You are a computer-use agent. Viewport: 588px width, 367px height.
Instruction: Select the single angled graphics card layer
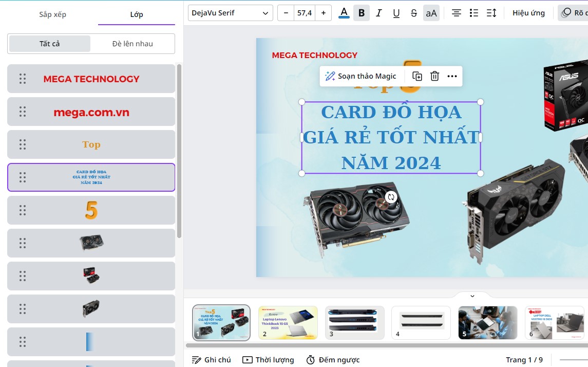(91, 309)
